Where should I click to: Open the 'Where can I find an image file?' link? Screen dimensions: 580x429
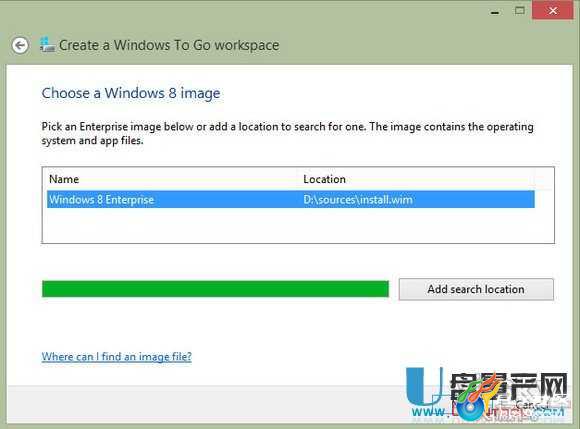pyautogui.click(x=117, y=357)
